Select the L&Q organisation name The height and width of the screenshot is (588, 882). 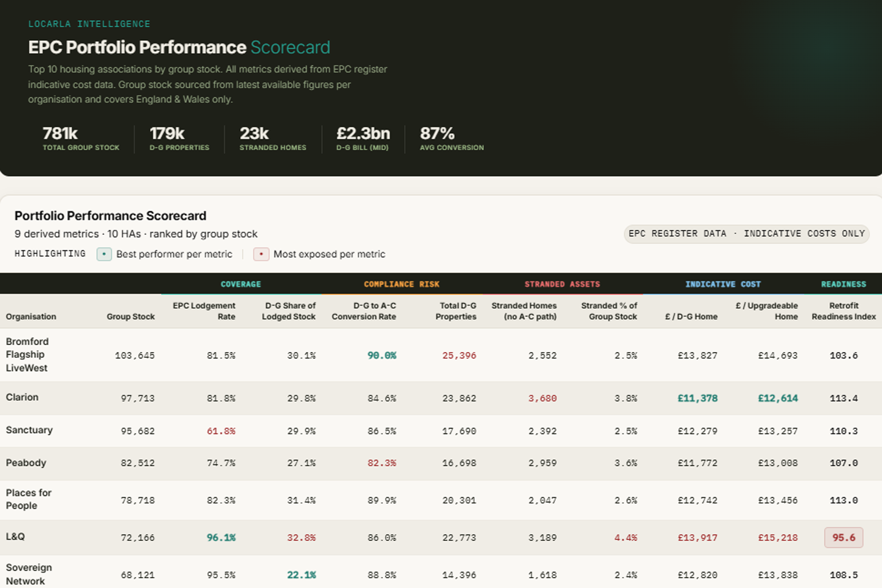coord(16,536)
